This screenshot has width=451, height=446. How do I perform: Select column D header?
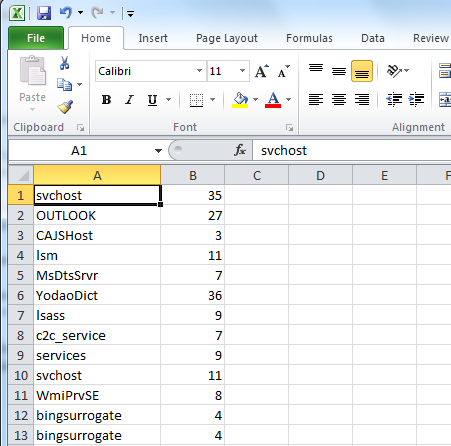(x=320, y=175)
